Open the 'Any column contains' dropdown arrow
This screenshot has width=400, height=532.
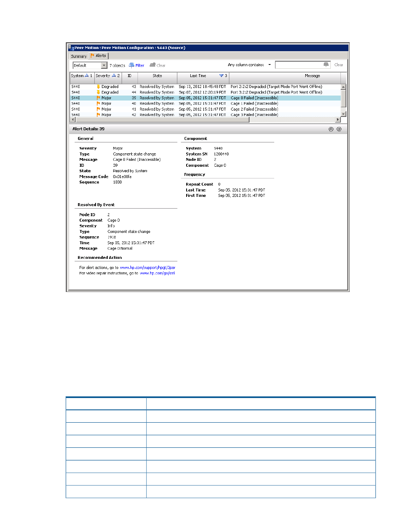tap(270, 65)
